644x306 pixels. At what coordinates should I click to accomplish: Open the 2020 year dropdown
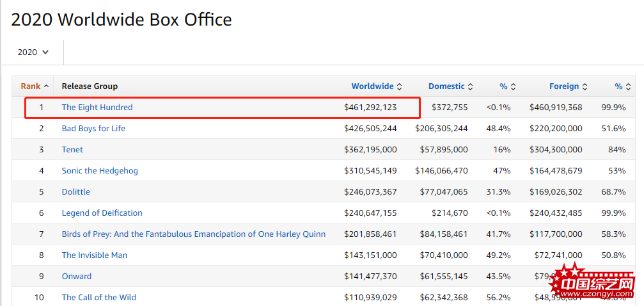tap(33, 52)
